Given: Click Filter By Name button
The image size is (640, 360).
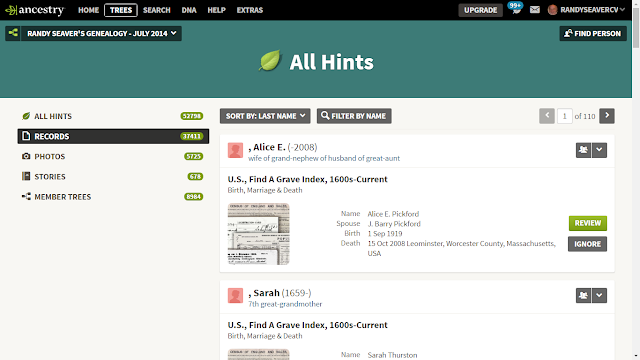Looking at the screenshot, I should [354, 116].
